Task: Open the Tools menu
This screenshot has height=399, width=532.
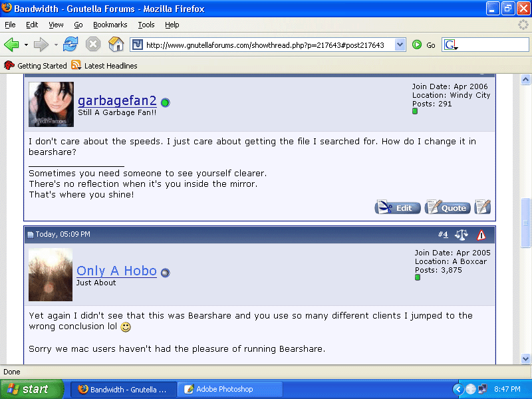Action: click(146, 25)
